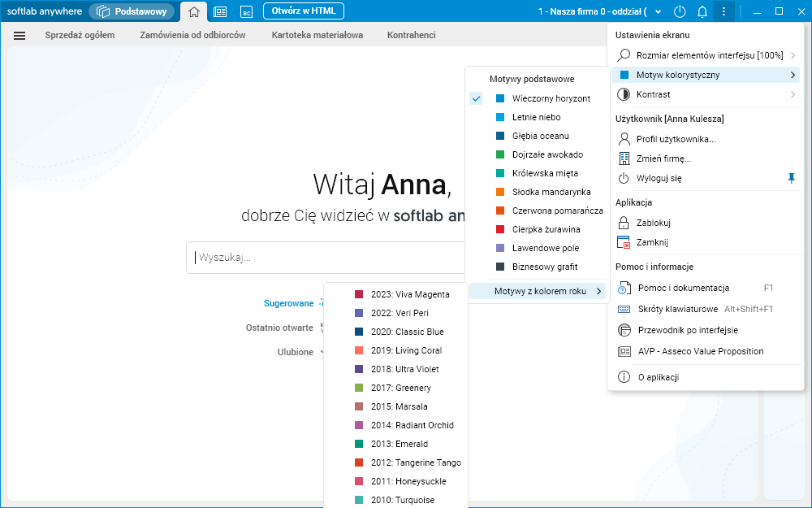The width and height of the screenshot is (812, 508).
Task: Choose 2017: Greenery theme
Action: (396, 388)
